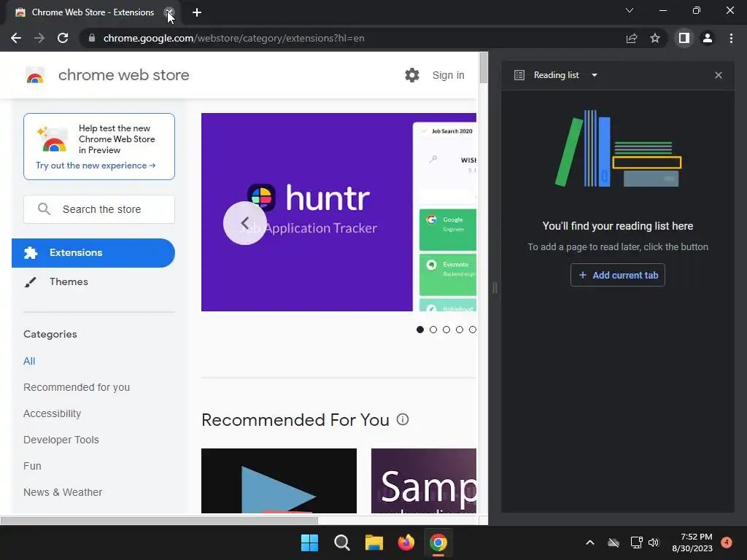Select the Recommended for you category

tap(77, 387)
